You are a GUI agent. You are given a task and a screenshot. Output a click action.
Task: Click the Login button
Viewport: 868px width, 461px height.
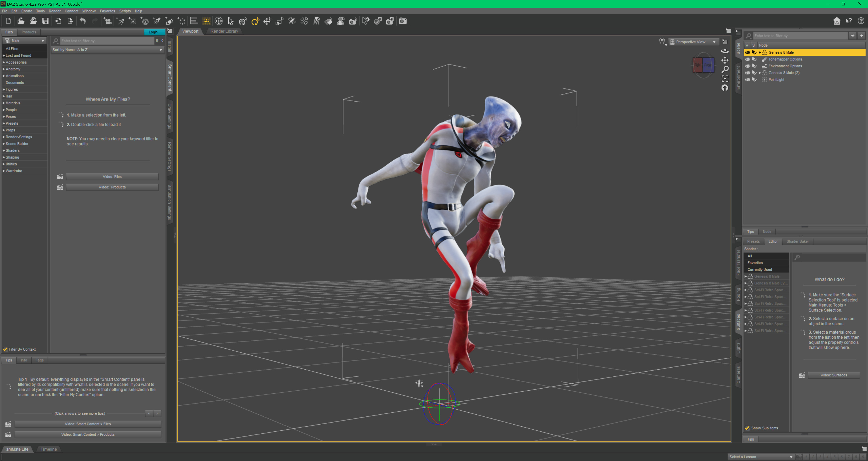pyautogui.click(x=154, y=32)
